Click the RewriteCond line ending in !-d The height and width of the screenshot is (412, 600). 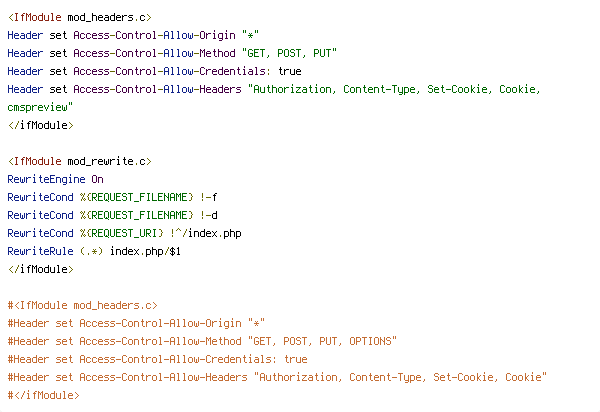(x=112, y=215)
